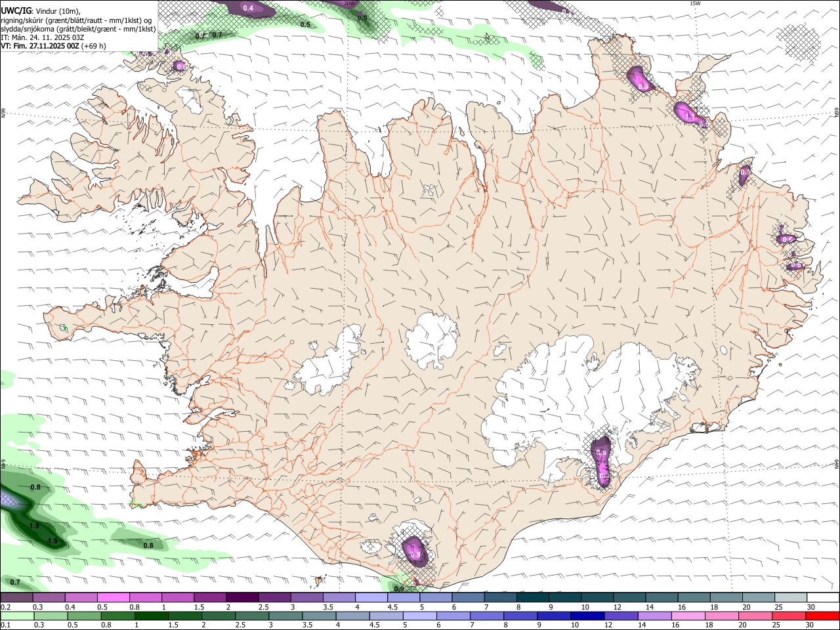Click the '14' label in the lower legend

(x=642, y=625)
